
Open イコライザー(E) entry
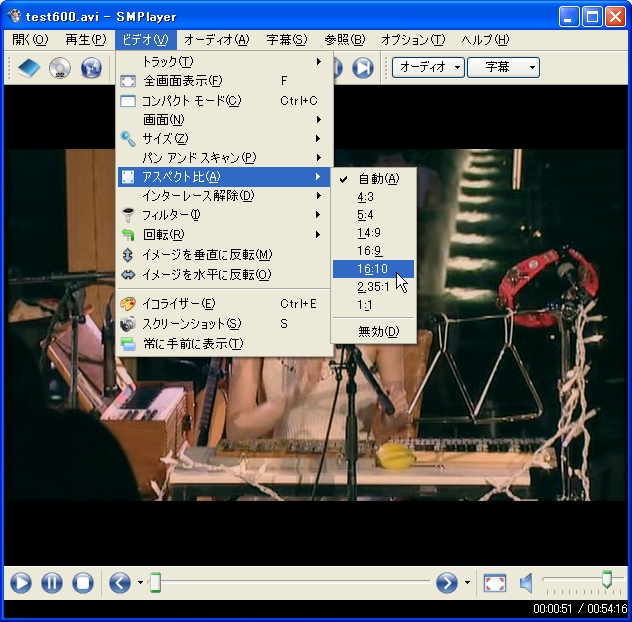click(x=225, y=304)
